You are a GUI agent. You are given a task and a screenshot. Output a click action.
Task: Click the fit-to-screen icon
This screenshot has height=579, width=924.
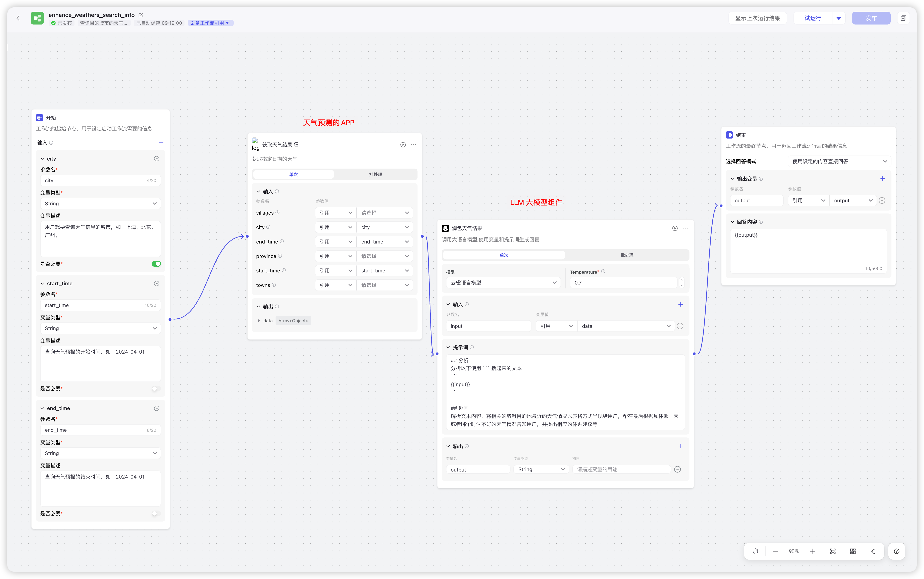click(833, 551)
